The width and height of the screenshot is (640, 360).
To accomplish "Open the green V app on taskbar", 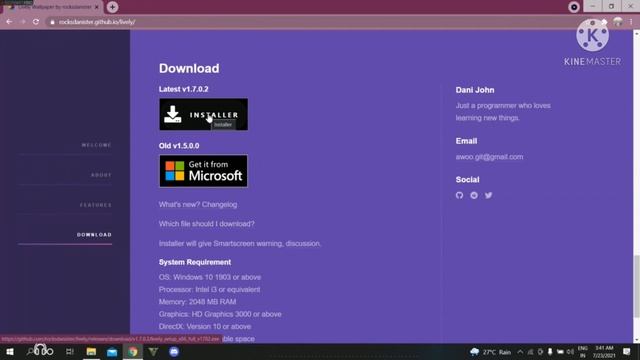I will 153,351.
